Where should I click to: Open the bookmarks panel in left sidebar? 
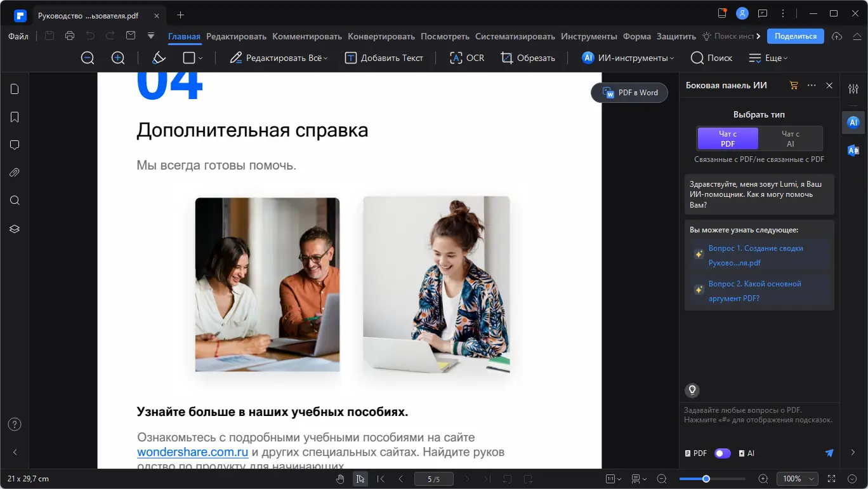[14, 117]
